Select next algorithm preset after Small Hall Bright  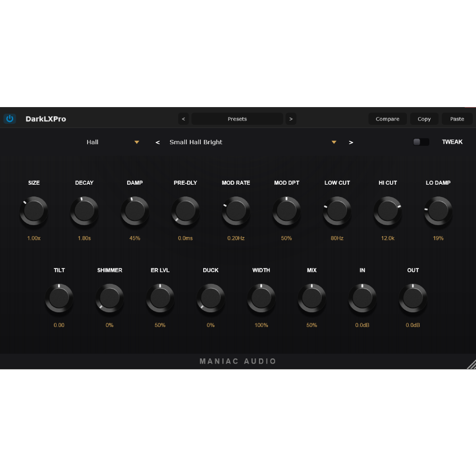tap(351, 142)
